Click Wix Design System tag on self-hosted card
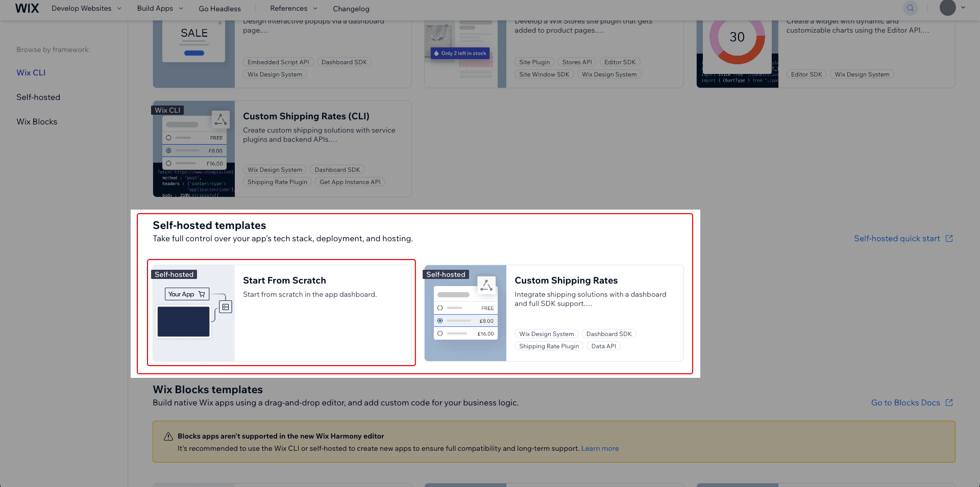 [x=546, y=334]
